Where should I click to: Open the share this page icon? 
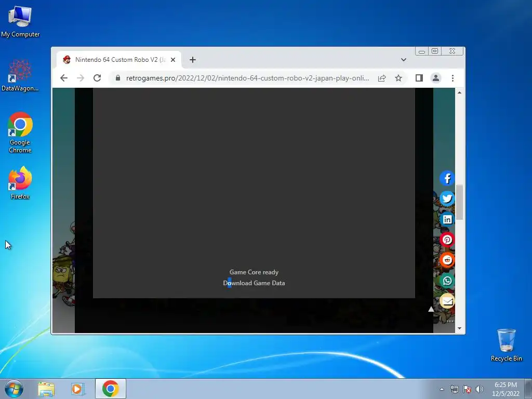click(382, 78)
